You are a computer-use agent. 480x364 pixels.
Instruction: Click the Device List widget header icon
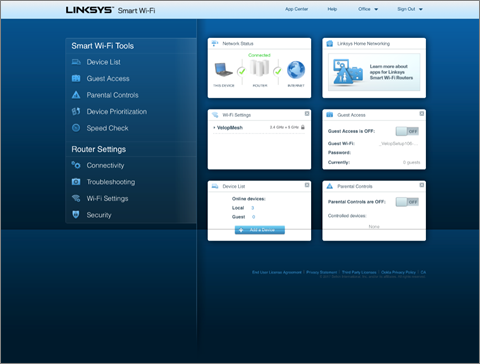215,186
